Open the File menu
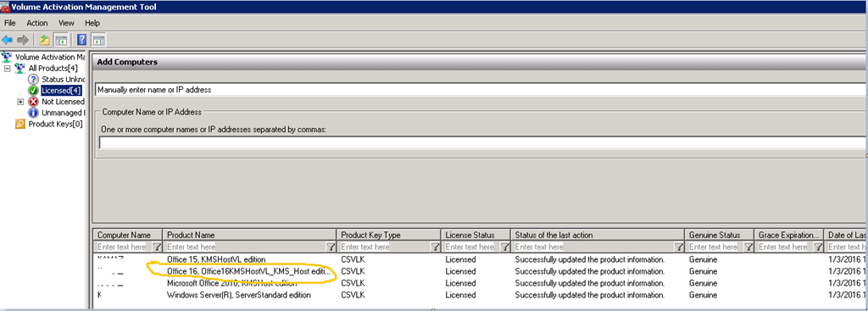Image resolution: width=868 pixels, height=311 pixels. [10, 23]
